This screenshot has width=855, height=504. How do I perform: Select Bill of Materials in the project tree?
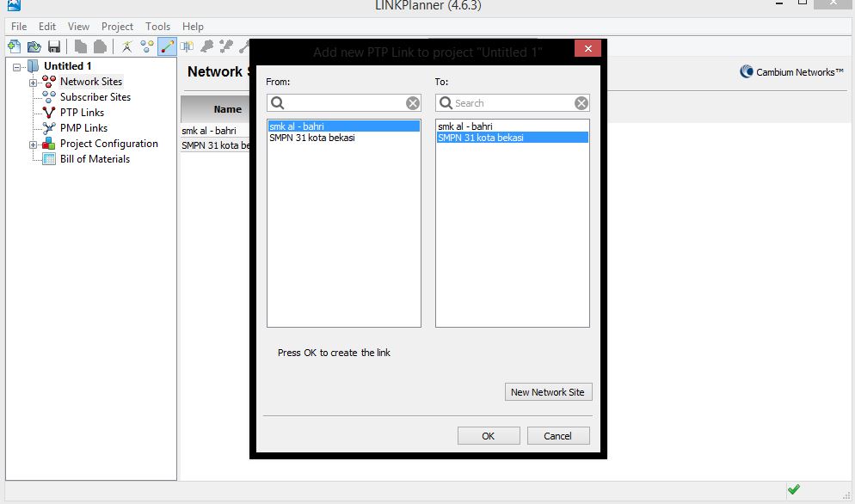[x=95, y=159]
